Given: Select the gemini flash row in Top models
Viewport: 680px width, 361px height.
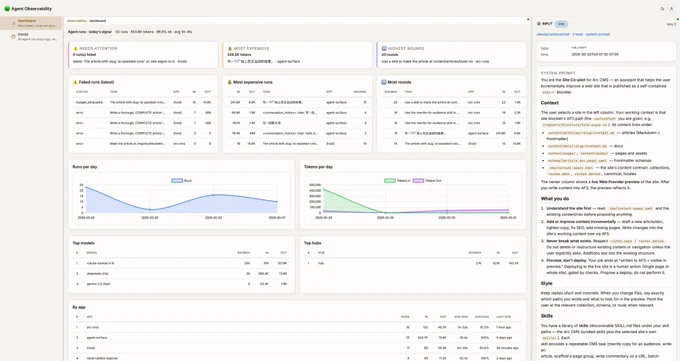Looking at the screenshot, I should click(x=181, y=284).
